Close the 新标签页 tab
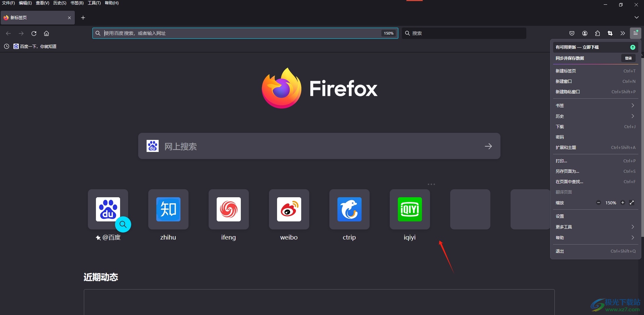 [69, 18]
